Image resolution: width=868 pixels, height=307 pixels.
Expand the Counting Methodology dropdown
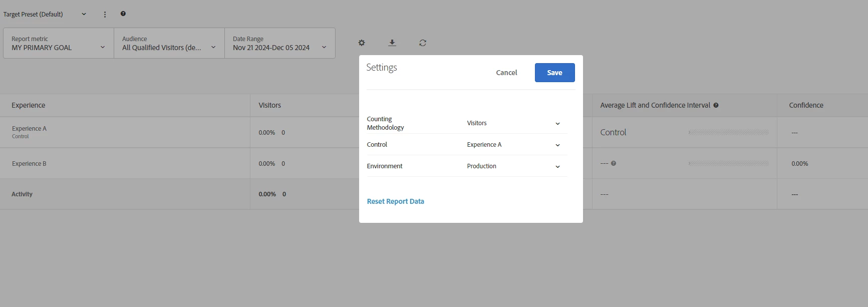(513, 123)
